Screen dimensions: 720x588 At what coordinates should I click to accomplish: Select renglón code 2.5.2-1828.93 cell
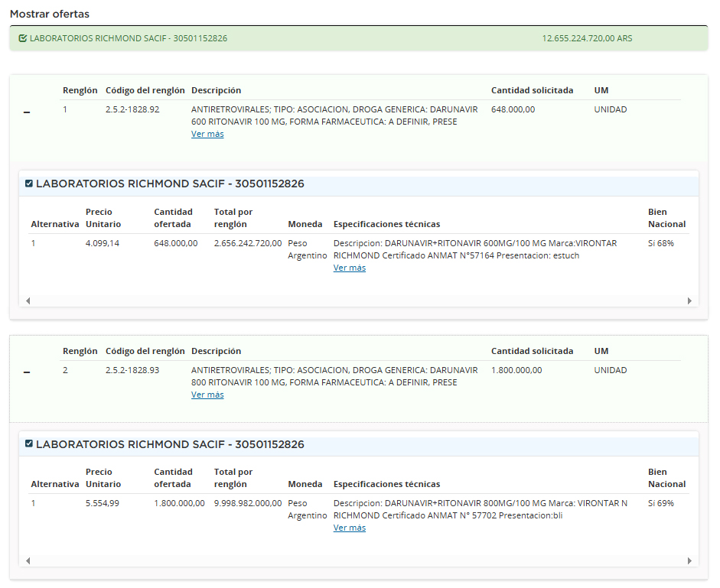[132, 370]
